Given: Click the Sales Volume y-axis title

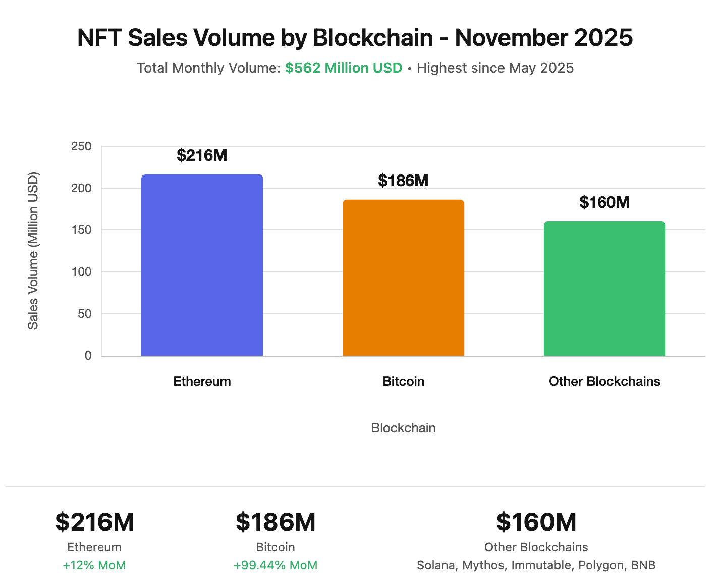Looking at the screenshot, I should (x=33, y=251).
